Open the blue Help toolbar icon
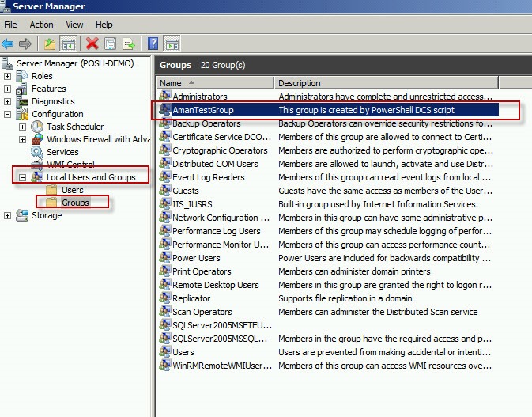532x417 pixels. (x=153, y=44)
